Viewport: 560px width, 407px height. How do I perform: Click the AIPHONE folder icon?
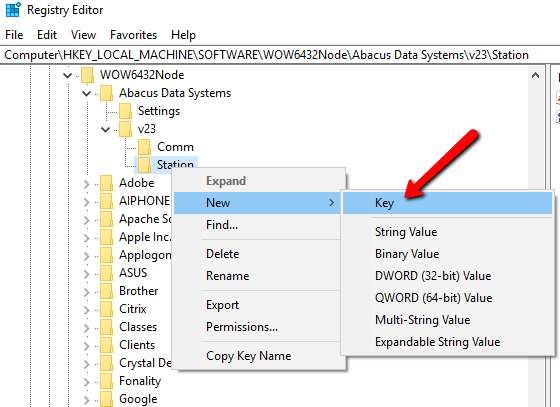point(106,201)
